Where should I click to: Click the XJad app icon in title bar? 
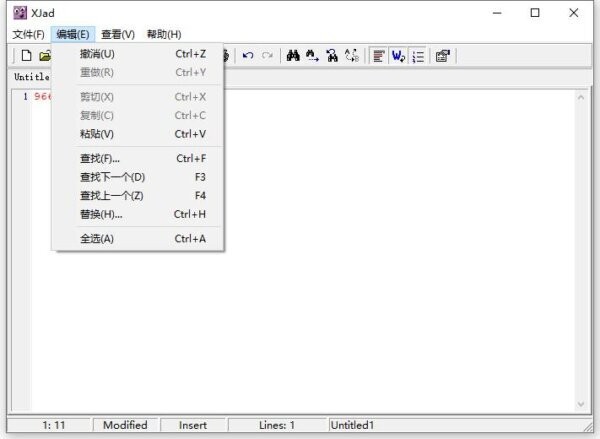tap(20, 13)
